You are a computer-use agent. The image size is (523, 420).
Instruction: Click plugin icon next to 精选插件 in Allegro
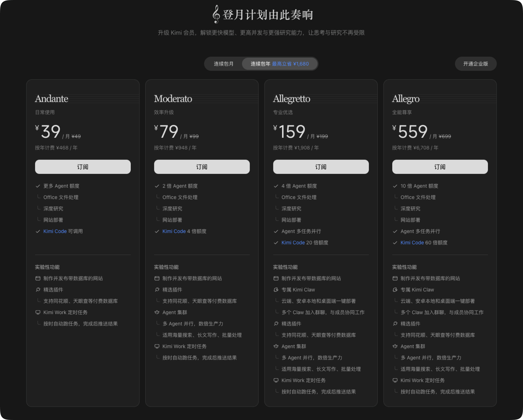pos(395,324)
